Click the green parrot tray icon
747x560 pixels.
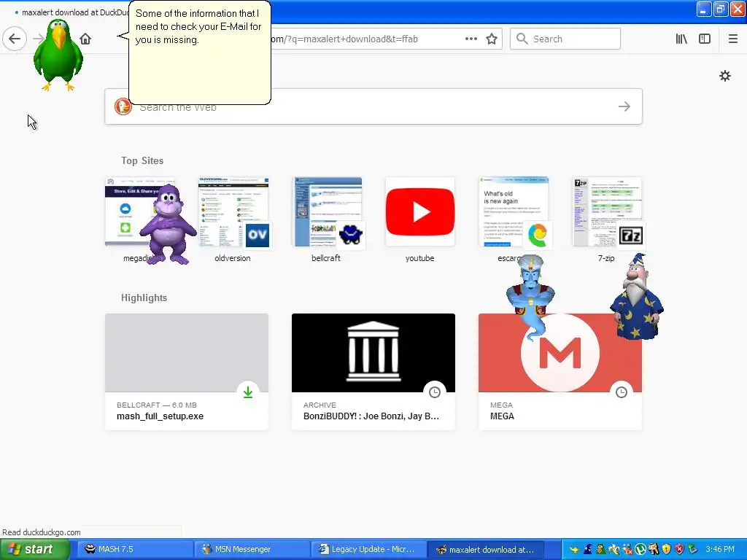coord(601,549)
